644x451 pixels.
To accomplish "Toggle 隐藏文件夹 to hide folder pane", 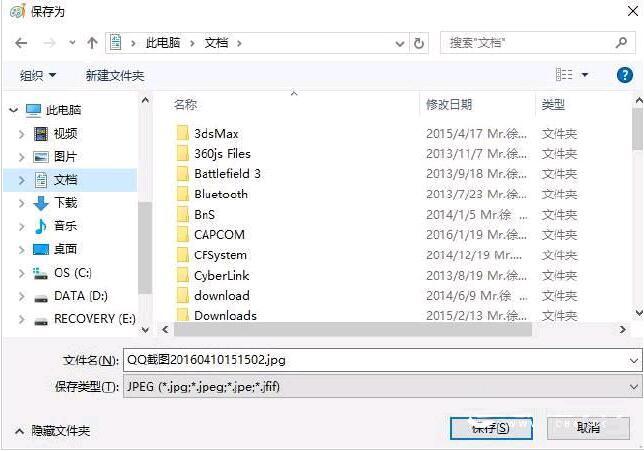I will point(53,431).
